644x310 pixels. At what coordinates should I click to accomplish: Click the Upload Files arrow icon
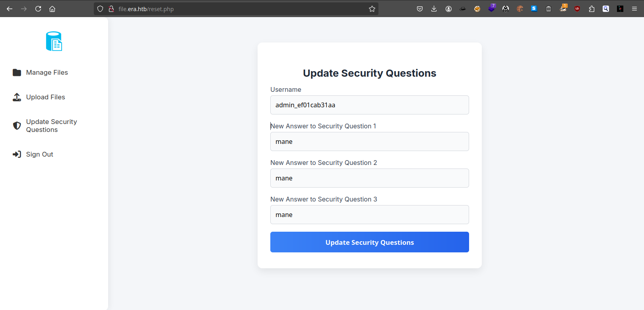click(17, 97)
